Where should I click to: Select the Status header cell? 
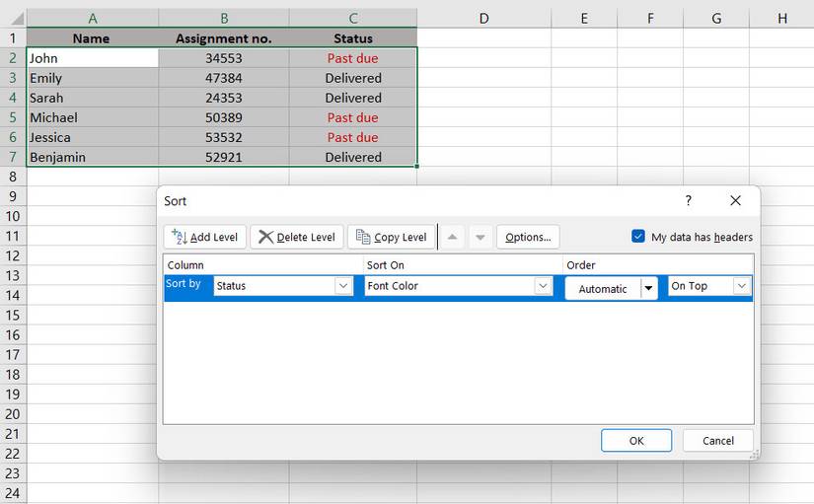click(352, 38)
